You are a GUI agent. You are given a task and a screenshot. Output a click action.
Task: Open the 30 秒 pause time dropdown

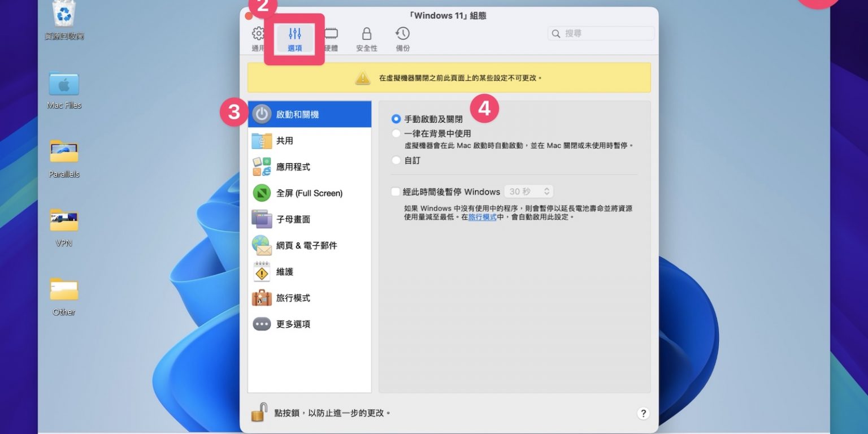click(x=528, y=192)
